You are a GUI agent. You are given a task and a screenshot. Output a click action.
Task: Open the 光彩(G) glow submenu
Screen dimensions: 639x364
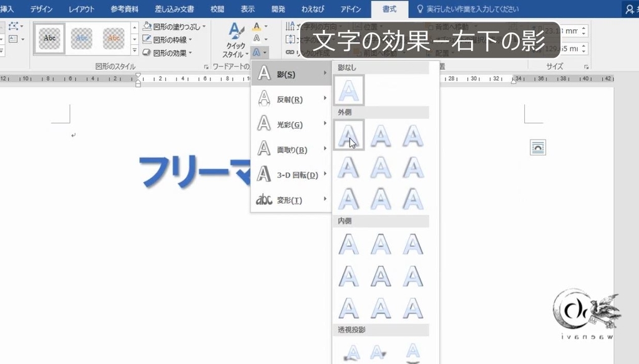pos(291,124)
